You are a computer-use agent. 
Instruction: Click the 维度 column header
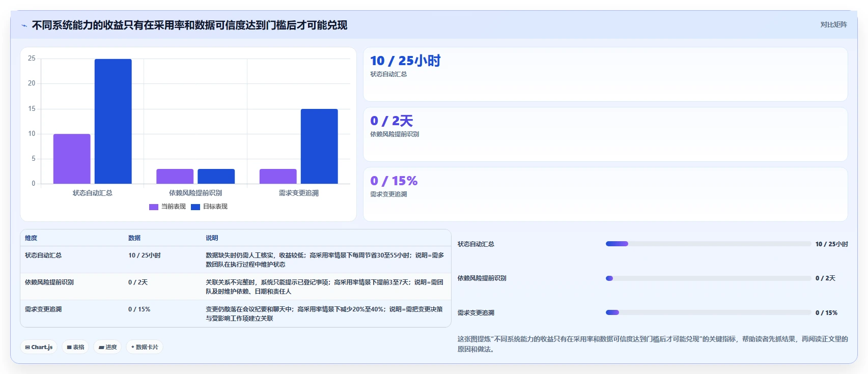31,238
